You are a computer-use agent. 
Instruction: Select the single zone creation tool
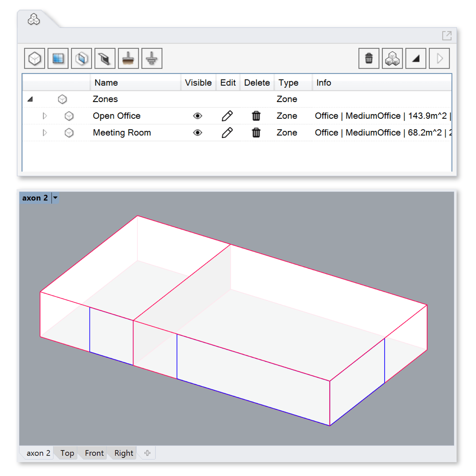tap(34, 58)
